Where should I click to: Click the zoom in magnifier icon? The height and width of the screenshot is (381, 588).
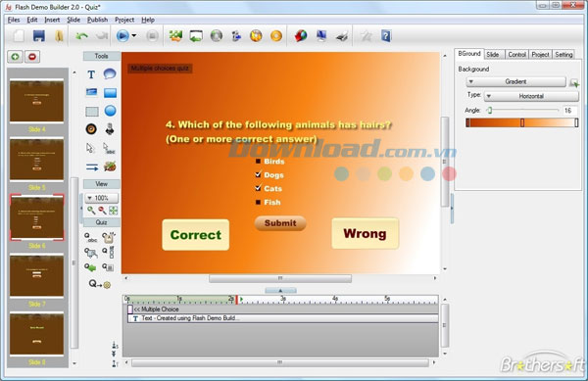[x=91, y=211]
